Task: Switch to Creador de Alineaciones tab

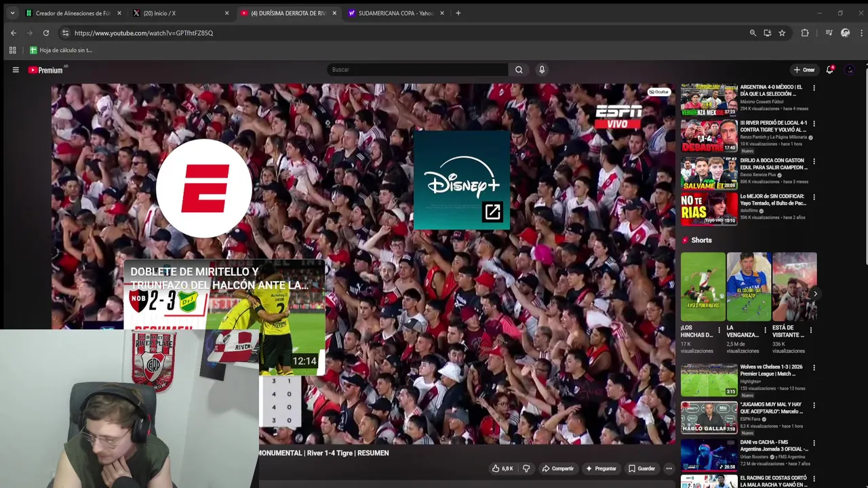Action: [x=73, y=13]
